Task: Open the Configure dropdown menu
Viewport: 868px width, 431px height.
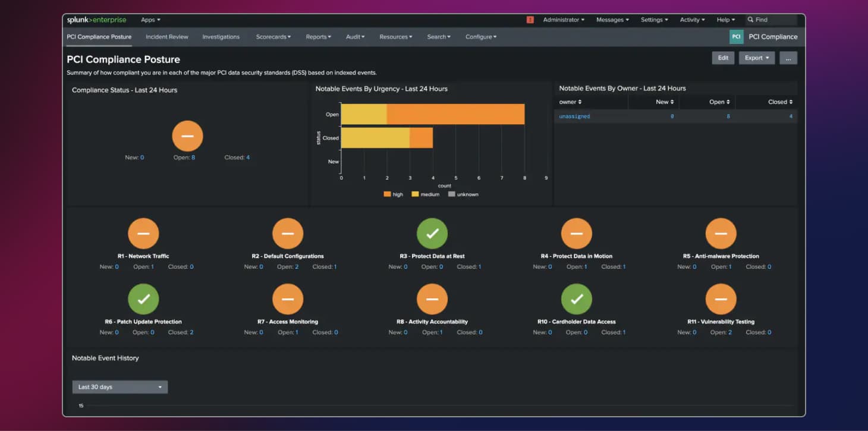Action: click(480, 36)
